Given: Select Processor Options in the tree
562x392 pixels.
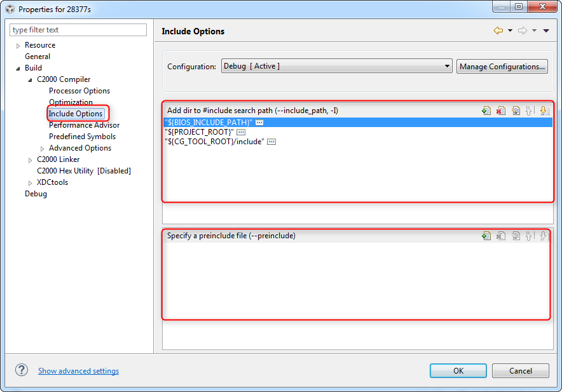Looking at the screenshot, I should click(79, 91).
